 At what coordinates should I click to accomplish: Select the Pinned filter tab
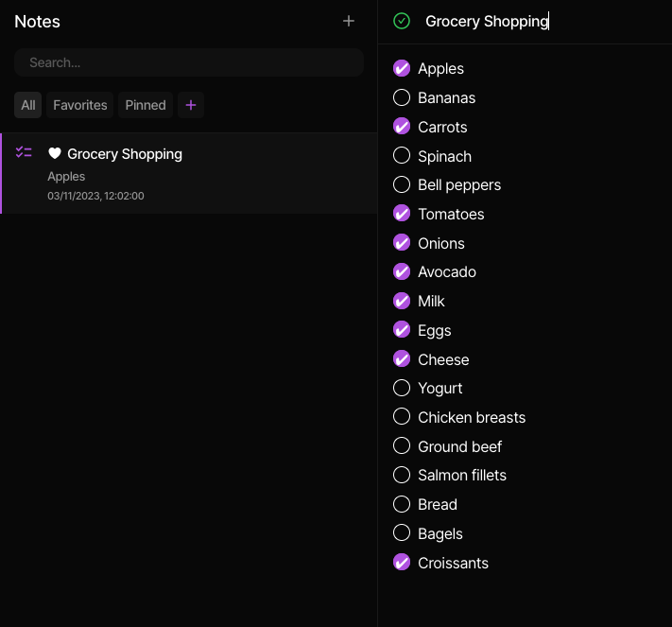coord(146,105)
